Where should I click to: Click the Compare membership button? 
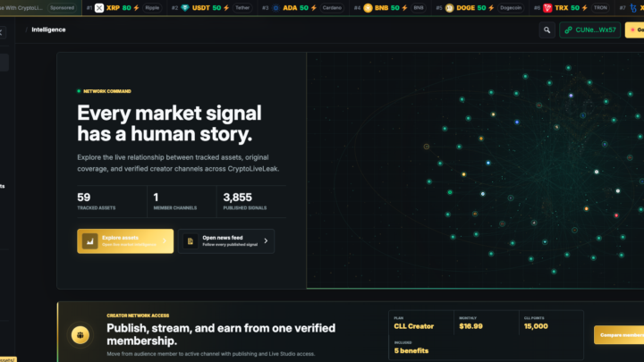(619, 335)
